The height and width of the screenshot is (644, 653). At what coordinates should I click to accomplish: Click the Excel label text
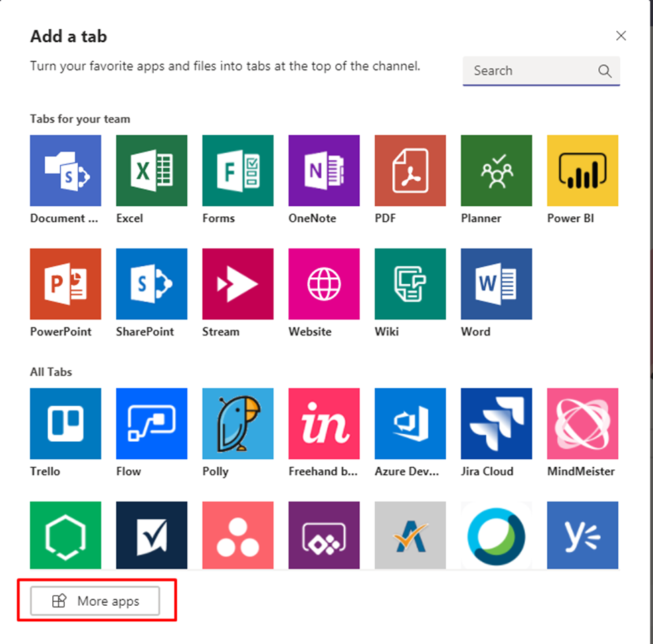tap(130, 218)
